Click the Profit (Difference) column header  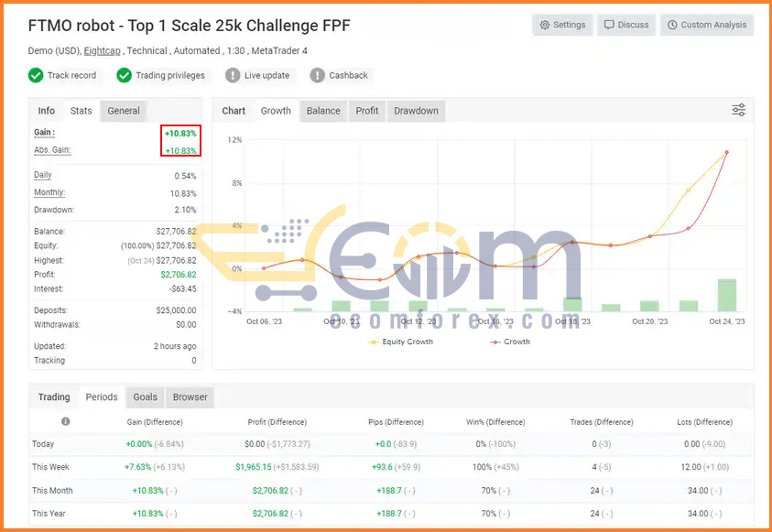point(277,422)
